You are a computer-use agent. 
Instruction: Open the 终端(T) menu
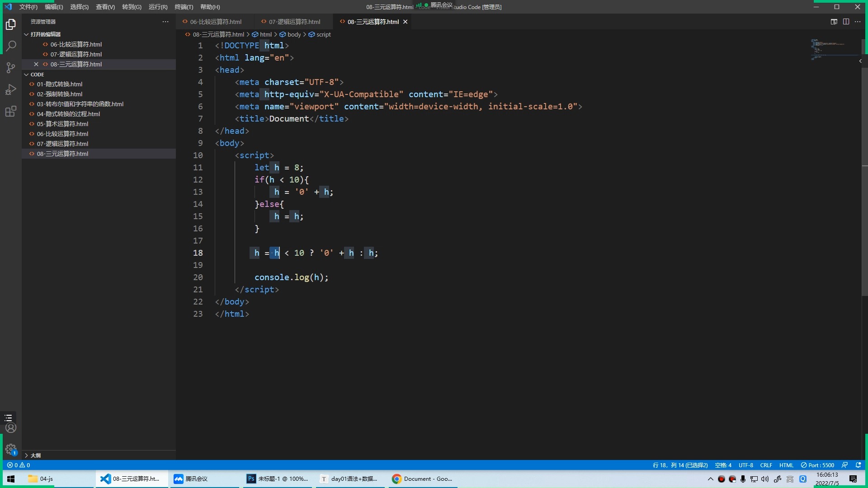184,7
